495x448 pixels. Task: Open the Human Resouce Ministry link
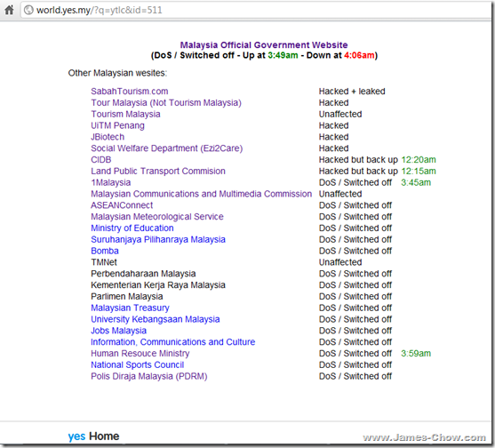tap(140, 353)
